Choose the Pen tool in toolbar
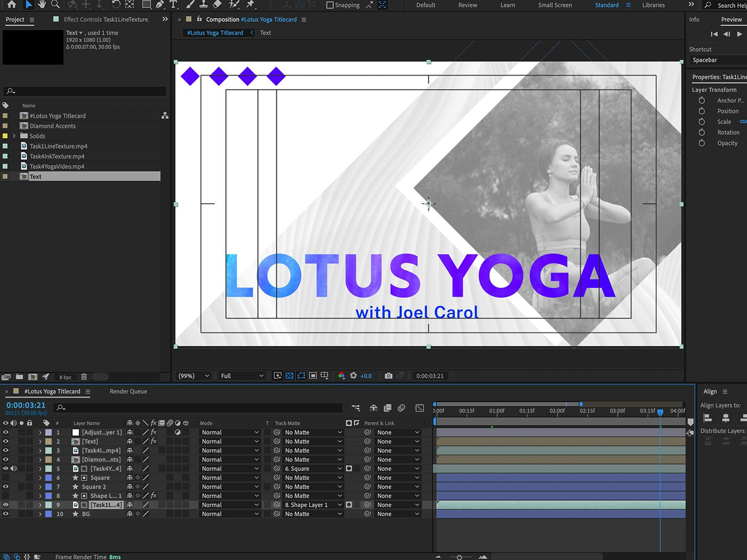This screenshot has width=747, height=560. (160, 5)
